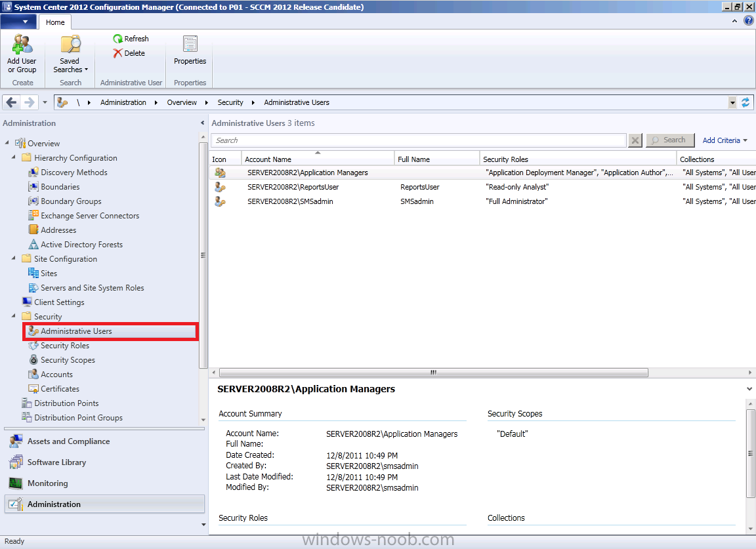The width and height of the screenshot is (756, 549).
Task: Click the navigation tree vertical scrollbar
Action: click(203, 255)
